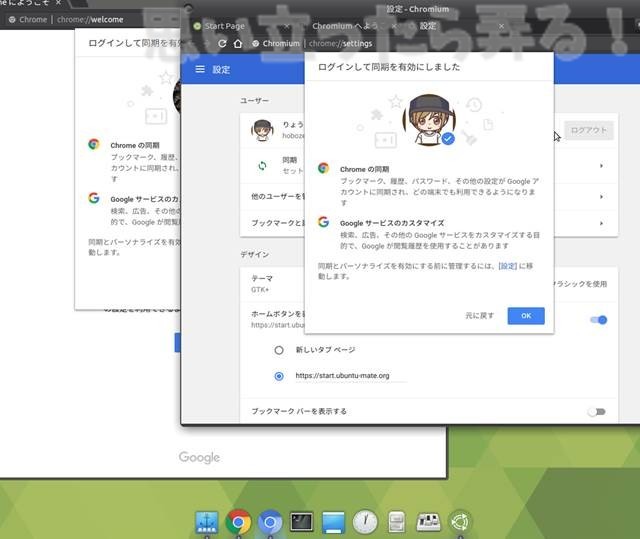Open the hamburger menu beside 設定
The height and width of the screenshot is (539, 640).
coord(200,69)
